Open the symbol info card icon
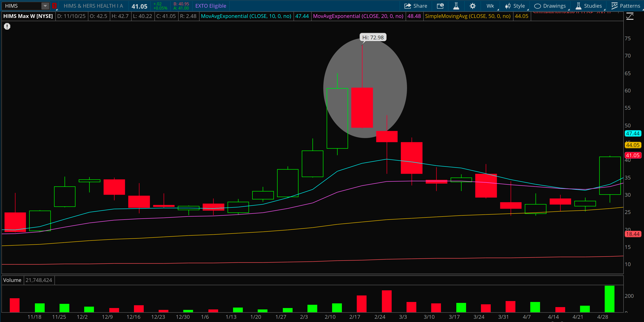The image size is (644, 322). (x=440, y=6)
